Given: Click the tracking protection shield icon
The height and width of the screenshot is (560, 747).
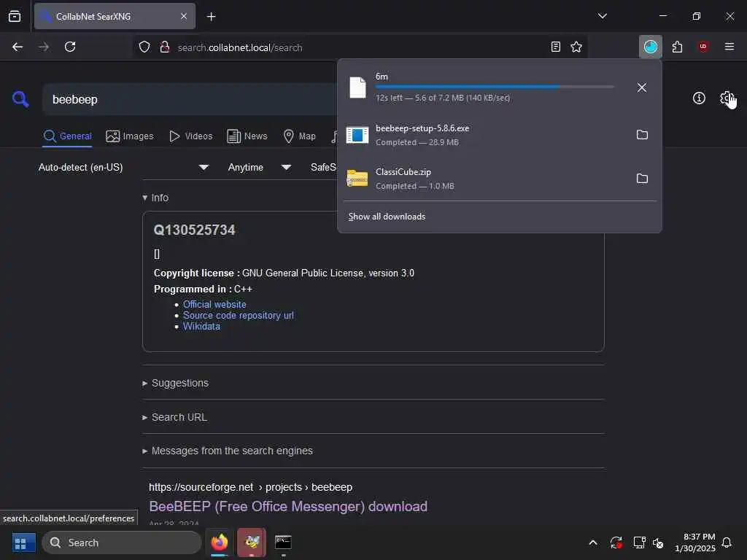Looking at the screenshot, I should point(144,47).
